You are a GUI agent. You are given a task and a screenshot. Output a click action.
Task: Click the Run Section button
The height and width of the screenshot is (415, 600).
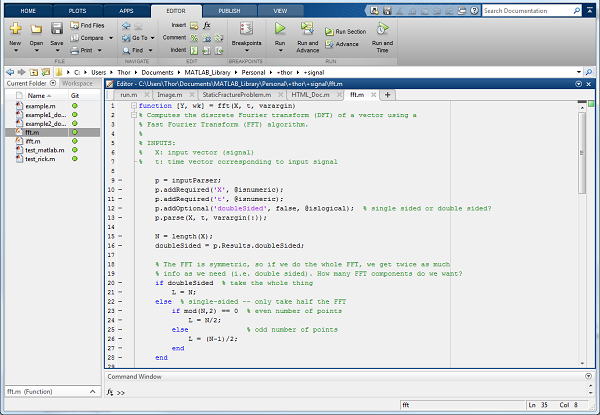[346, 32]
